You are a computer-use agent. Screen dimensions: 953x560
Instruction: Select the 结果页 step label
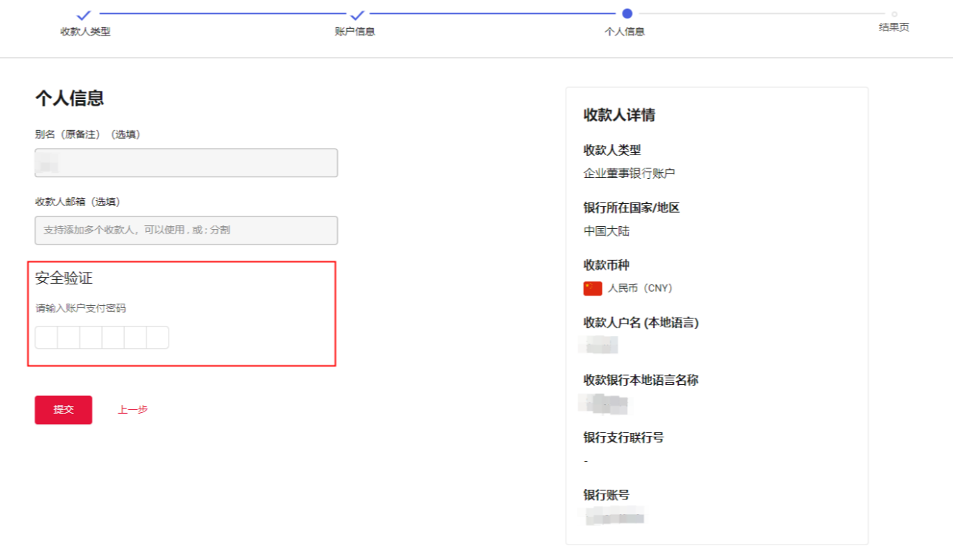point(894,27)
